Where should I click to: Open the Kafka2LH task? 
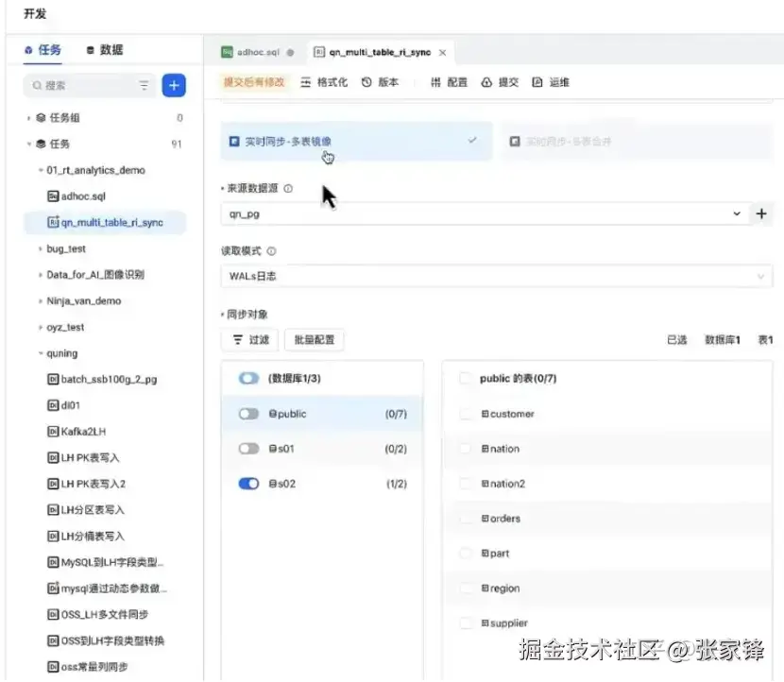coord(77,432)
